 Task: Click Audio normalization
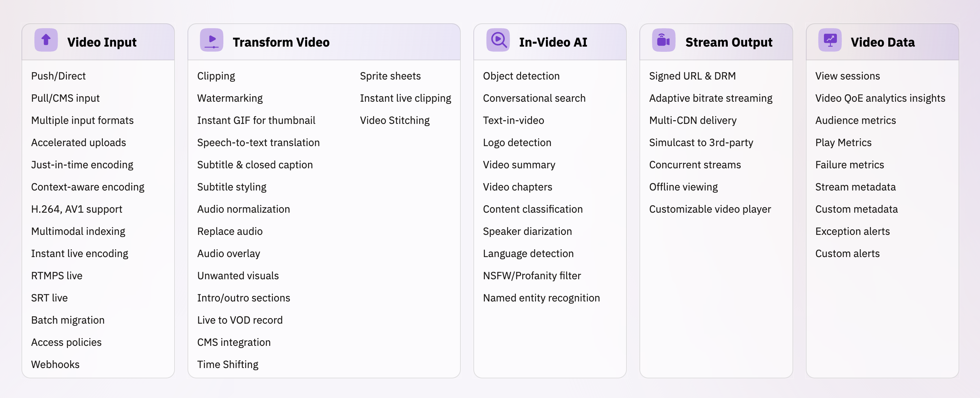(243, 209)
